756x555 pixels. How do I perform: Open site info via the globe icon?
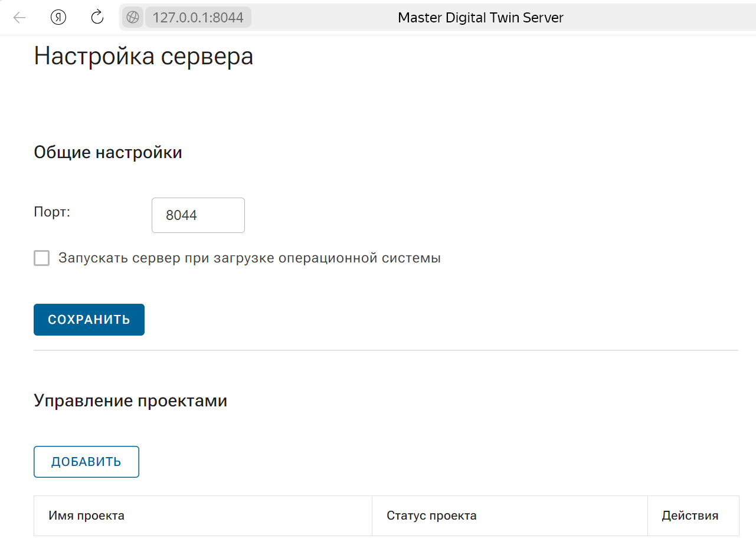pyautogui.click(x=133, y=18)
